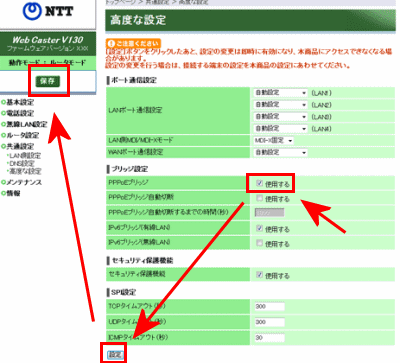Toggle the PPPoEブリッジ 使用する checkbox
This screenshot has width=400, height=363.
click(259, 183)
